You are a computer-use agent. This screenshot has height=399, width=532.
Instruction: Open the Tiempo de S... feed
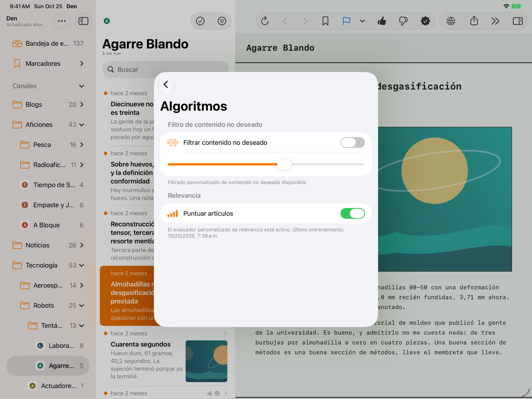click(x=48, y=185)
